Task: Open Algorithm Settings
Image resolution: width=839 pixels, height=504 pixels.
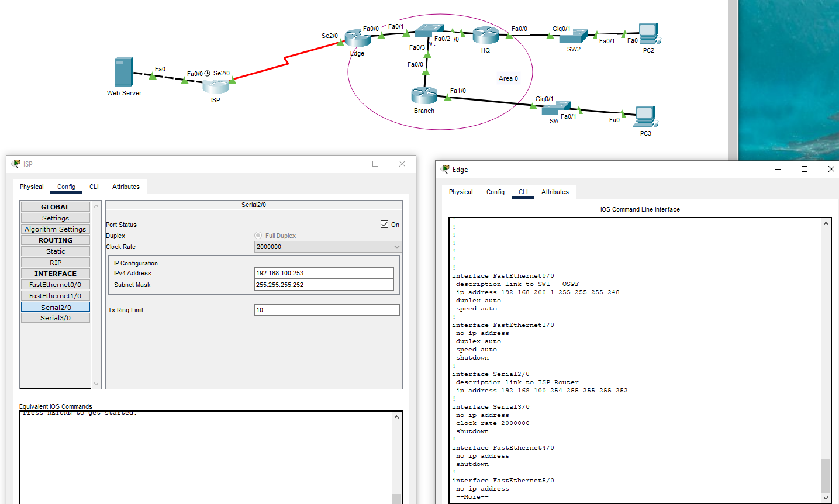Action: point(56,229)
